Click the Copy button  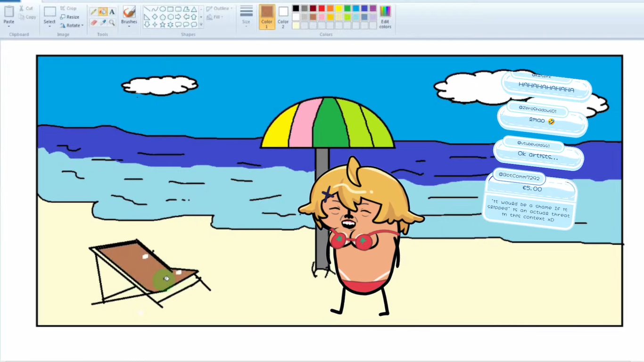tap(27, 17)
